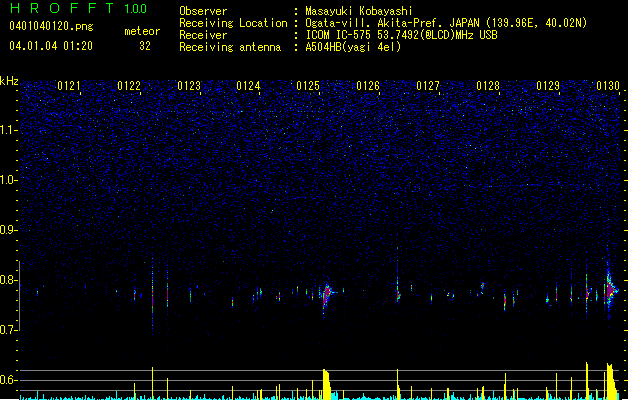The image size is (629, 400).
Task: Click the 0122 time marker
Action: tap(129, 85)
